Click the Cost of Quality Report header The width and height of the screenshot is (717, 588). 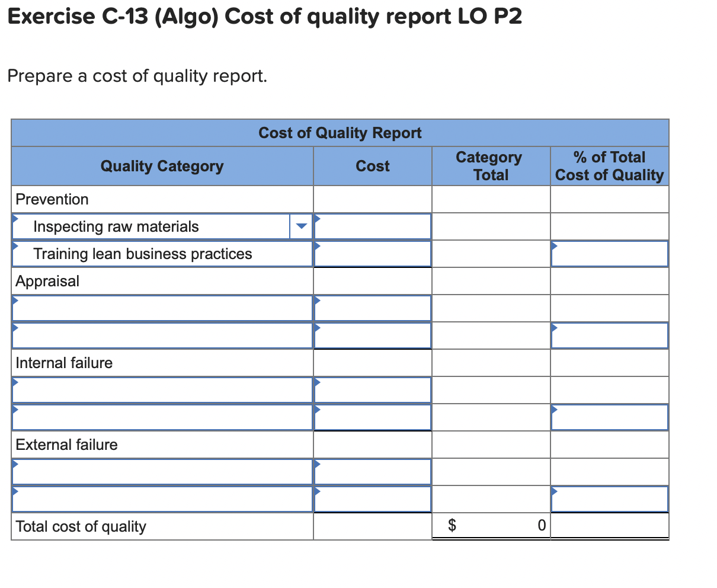click(x=340, y=133)
